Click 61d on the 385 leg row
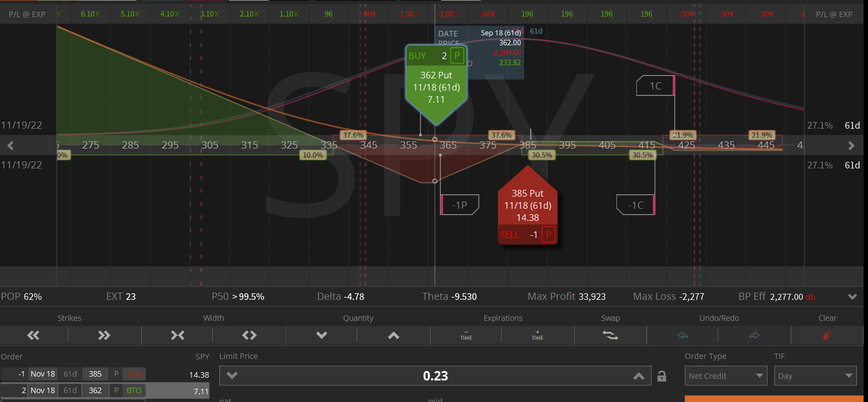 (70, 374)
